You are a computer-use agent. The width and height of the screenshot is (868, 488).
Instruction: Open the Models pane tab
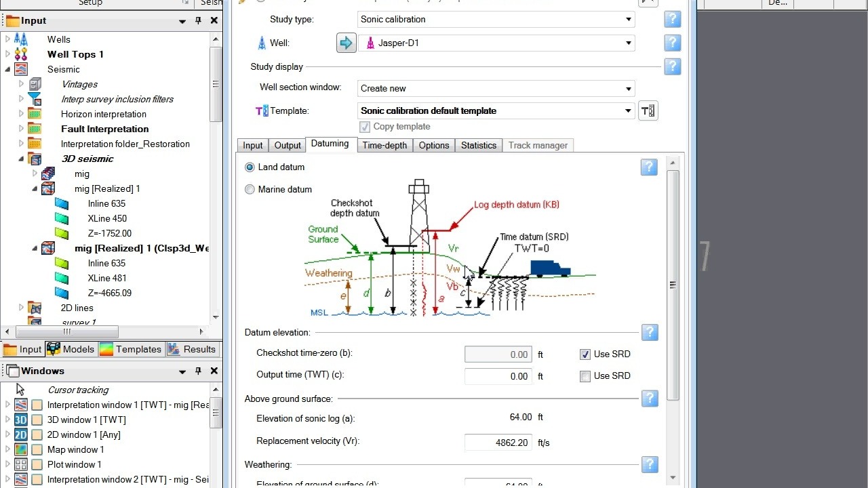(71, 349)
